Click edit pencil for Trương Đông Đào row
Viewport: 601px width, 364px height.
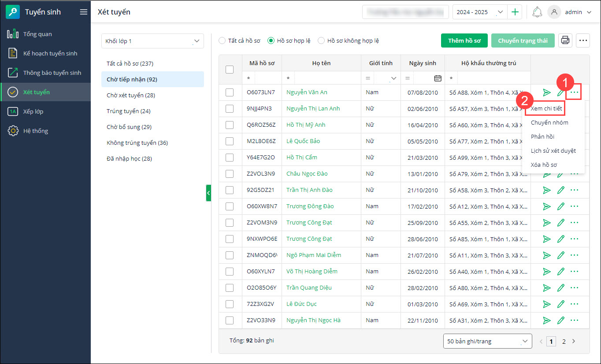point(560,206)
